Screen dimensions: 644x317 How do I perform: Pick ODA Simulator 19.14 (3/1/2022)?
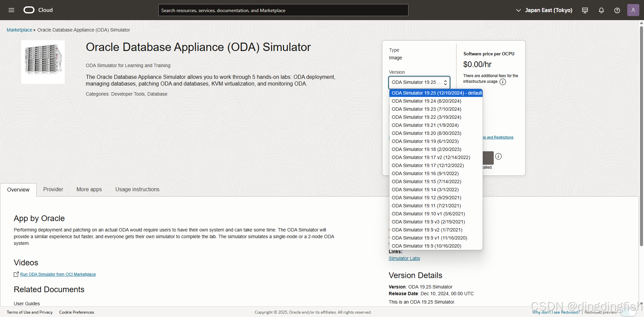tap(436, 190)
